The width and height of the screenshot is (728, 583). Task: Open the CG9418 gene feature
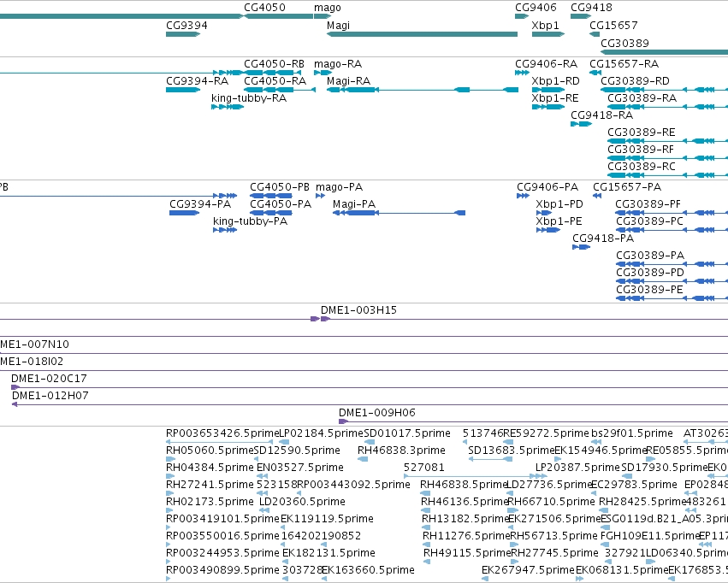[x=581, y=16]
